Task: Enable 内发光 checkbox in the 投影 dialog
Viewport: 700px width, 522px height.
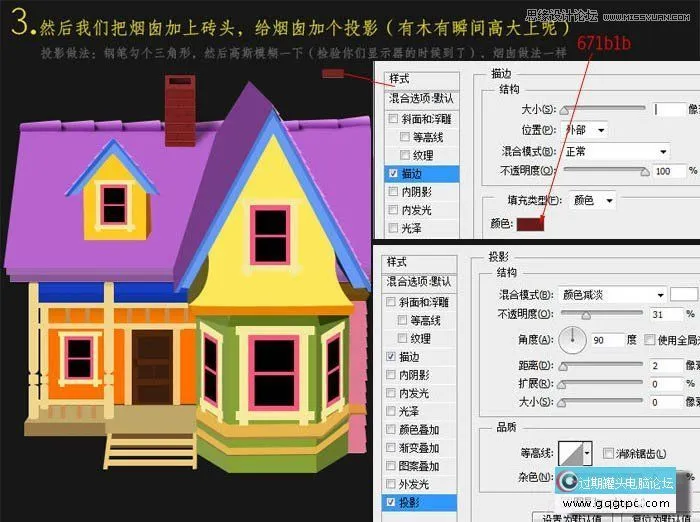Action: [x=391, y=393]
